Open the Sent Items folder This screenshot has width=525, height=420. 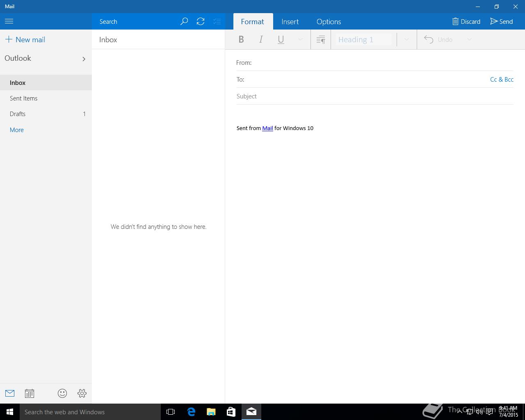coord(46,98)
